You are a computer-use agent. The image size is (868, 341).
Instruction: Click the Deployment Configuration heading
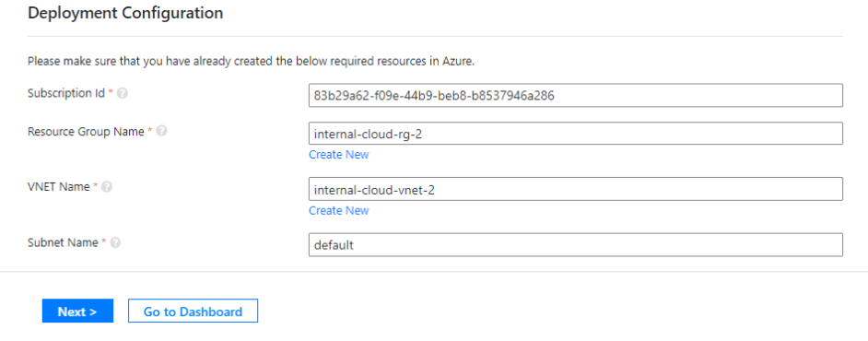pyautogui.click(x=125, y=13)
